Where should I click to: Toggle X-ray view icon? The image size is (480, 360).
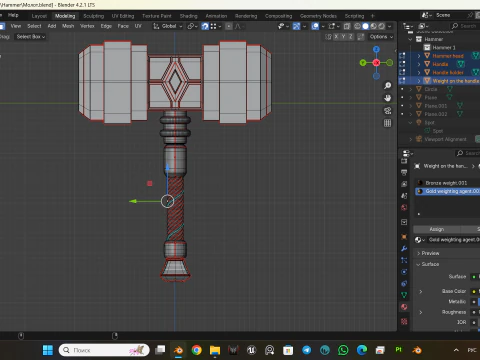347,26
